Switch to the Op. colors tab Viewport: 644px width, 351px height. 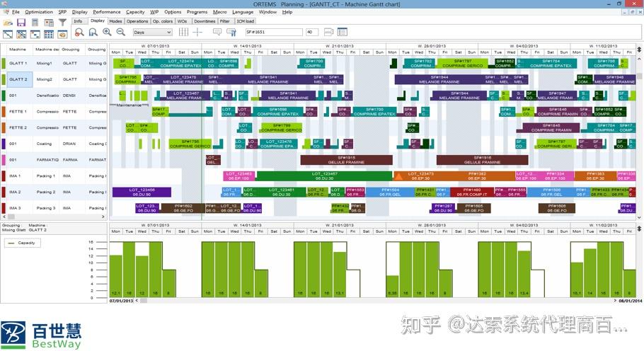click(163, 21)
